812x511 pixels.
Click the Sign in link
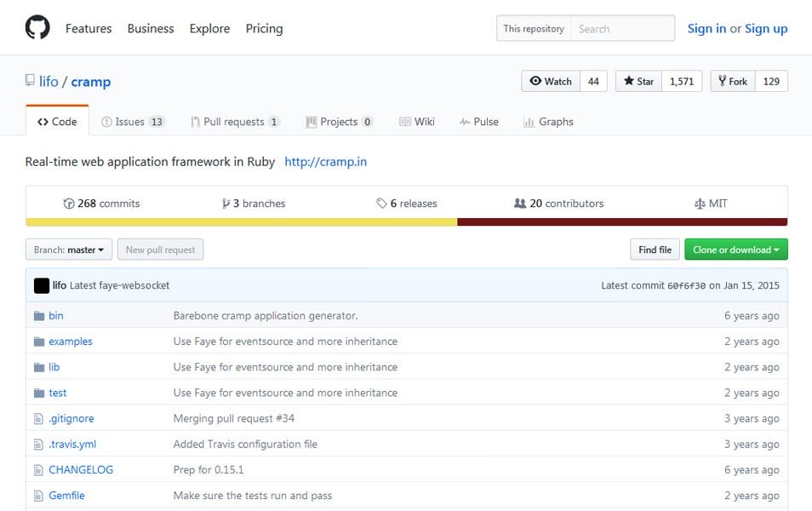(706, 28)
